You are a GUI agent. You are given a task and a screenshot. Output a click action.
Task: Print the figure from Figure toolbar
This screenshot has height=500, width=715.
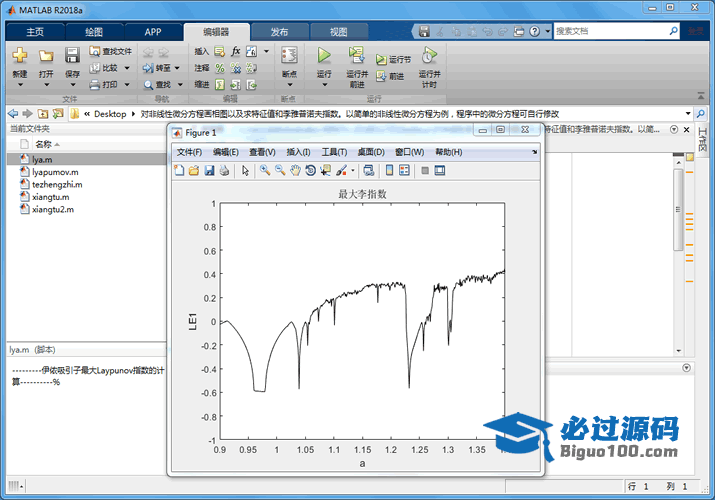point(224,170)
